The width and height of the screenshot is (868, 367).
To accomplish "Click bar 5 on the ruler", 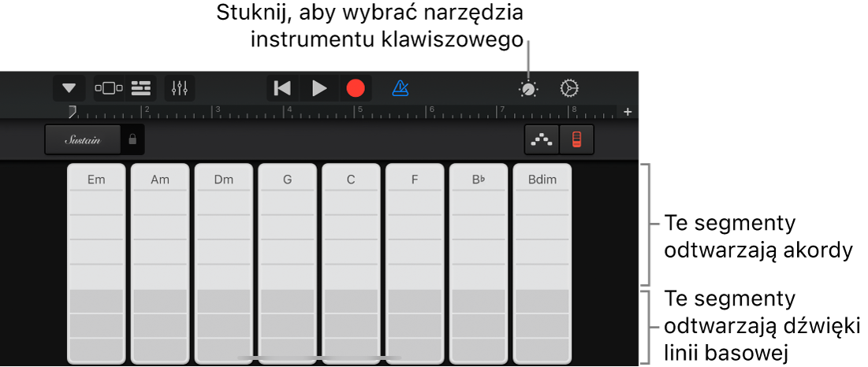I will point(360,111).
